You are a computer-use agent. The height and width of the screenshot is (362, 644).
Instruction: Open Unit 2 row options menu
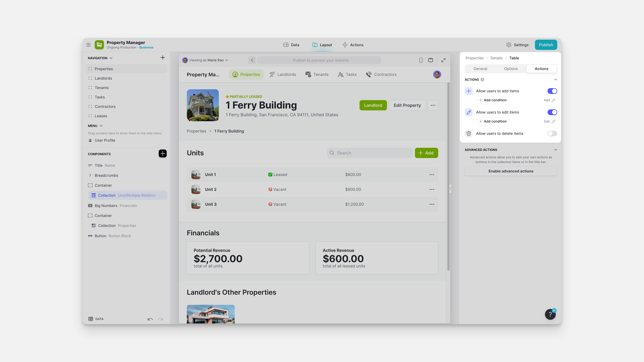coord(432,189)
